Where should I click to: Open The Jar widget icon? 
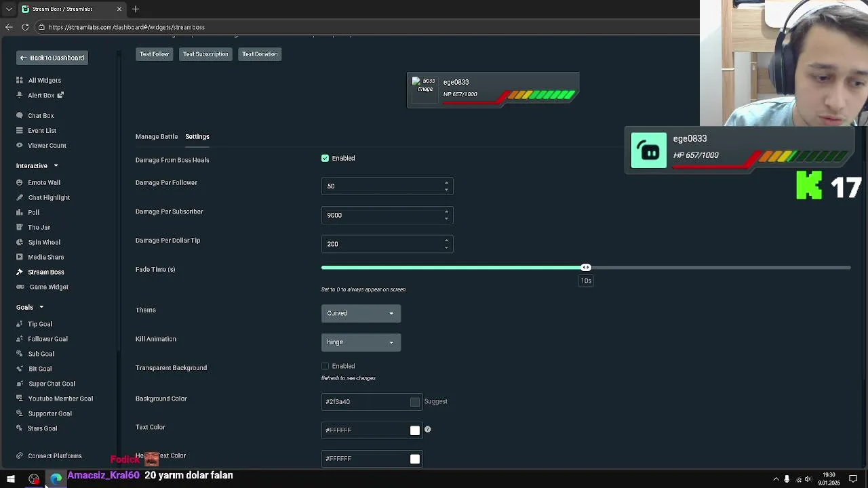point(20,227)
